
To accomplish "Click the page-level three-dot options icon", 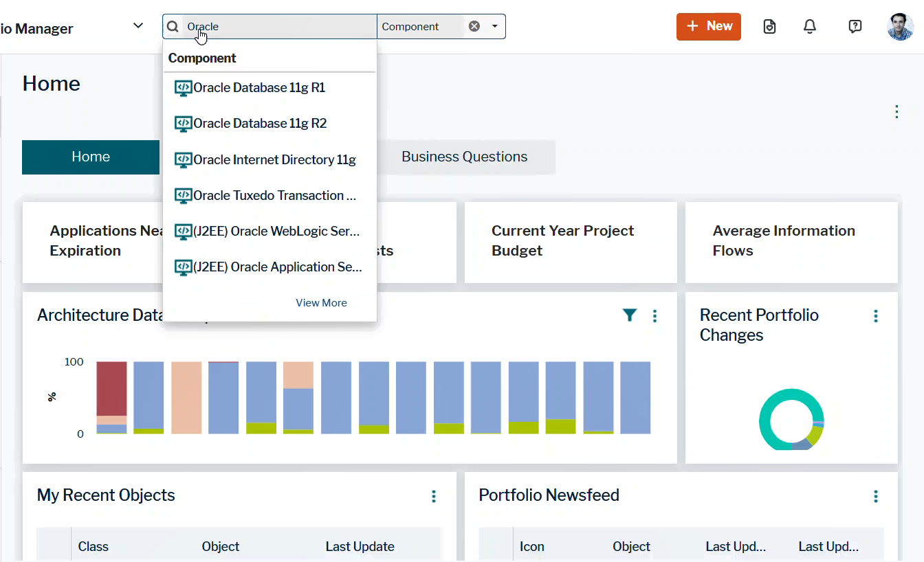I will pyautogui.click(x=896, y=111).
